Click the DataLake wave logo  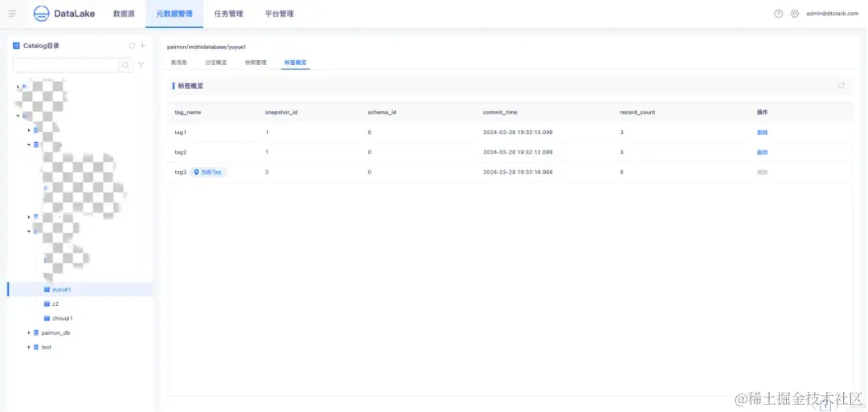(x=42, y=14)
